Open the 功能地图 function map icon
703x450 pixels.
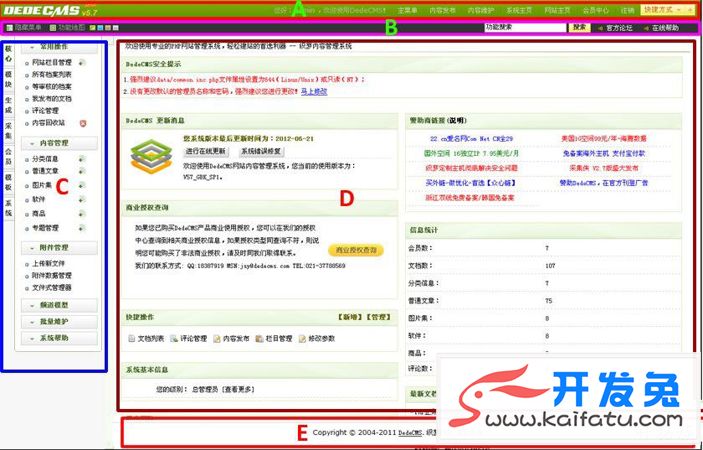(x=53, y=28)
